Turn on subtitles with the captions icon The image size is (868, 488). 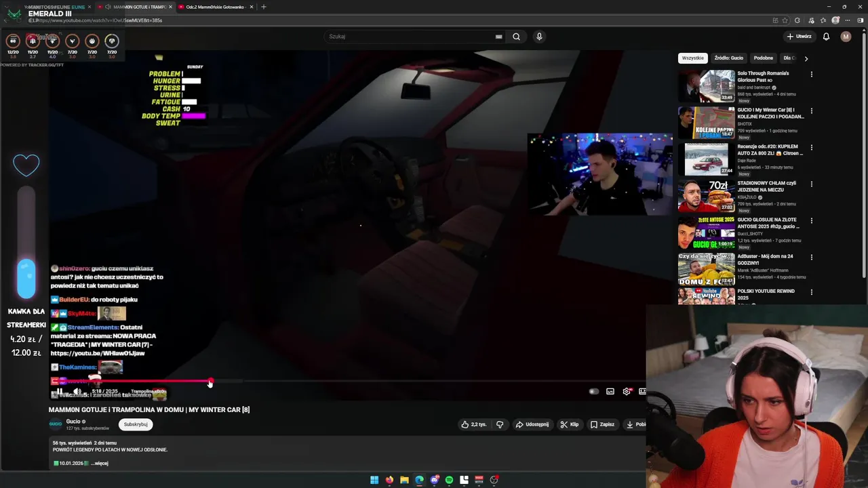click(x=610, y=391)
